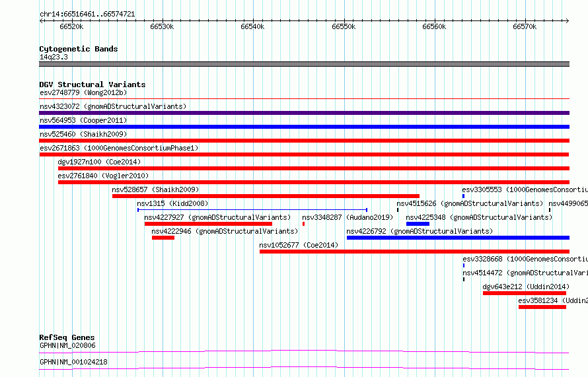Screen dimensions: 588x377
Task: Click esv2761840 (Vogler2010) label
Action: (103, 176)
